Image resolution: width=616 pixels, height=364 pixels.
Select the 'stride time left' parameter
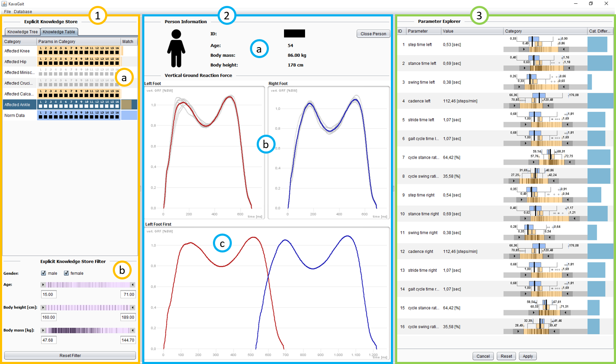click(x=505, y=120)
